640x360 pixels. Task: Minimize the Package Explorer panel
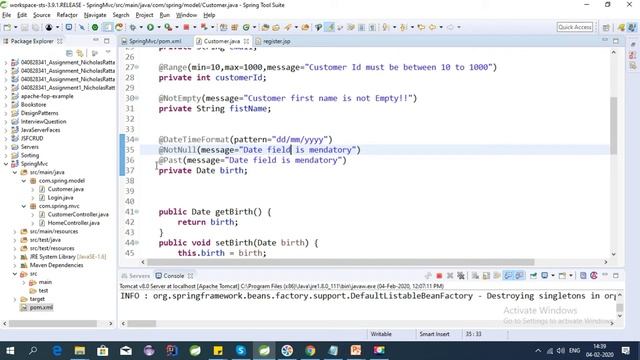[96, 40]
